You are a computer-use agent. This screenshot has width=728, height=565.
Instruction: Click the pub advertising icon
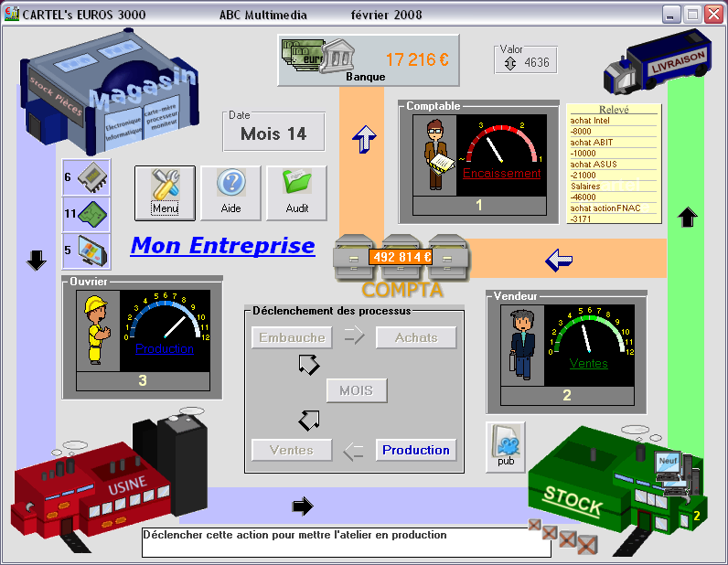pyautogui.click(x=506, y=446)
